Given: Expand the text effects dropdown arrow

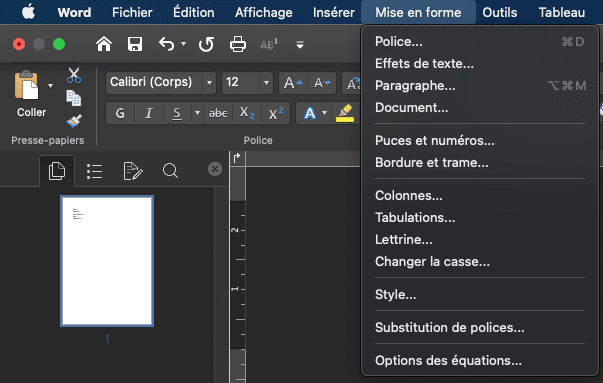Looking at the screenshot, I should [x=325, y=113].
